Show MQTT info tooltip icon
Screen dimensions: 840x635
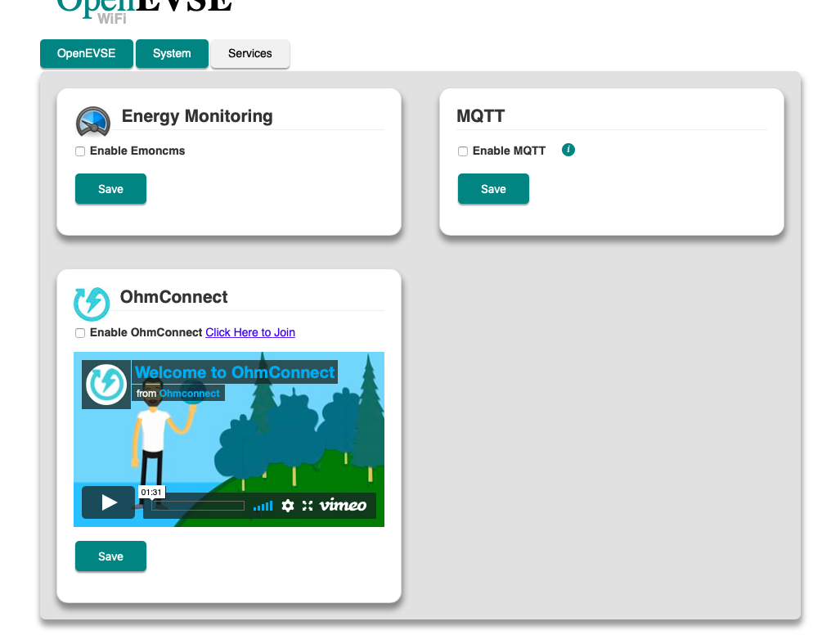coord(568,150)
